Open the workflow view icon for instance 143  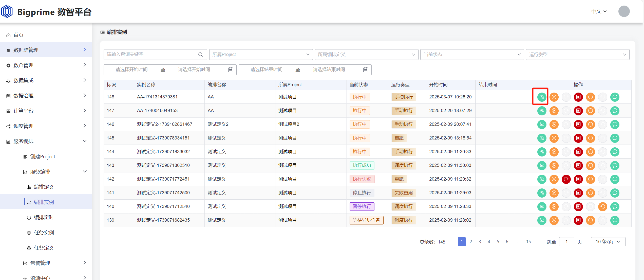point(542,165)
